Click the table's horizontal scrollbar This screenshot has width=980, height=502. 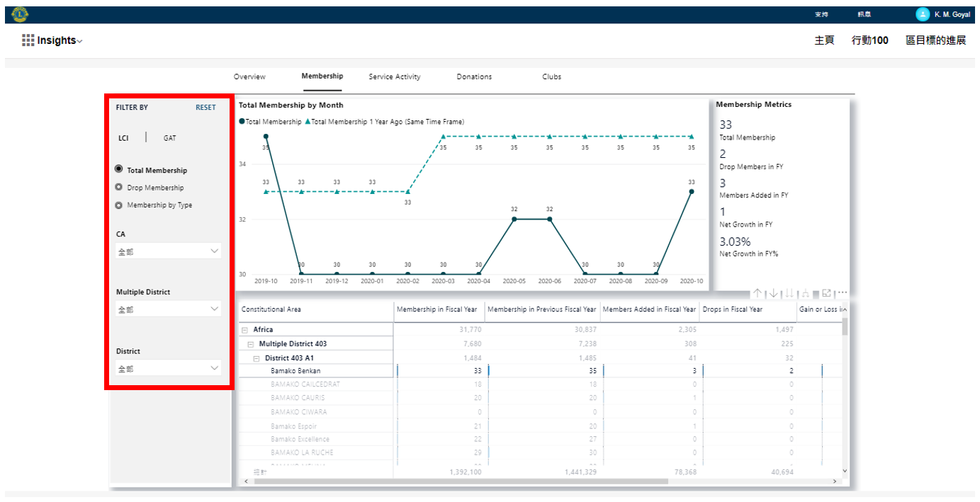461,481
